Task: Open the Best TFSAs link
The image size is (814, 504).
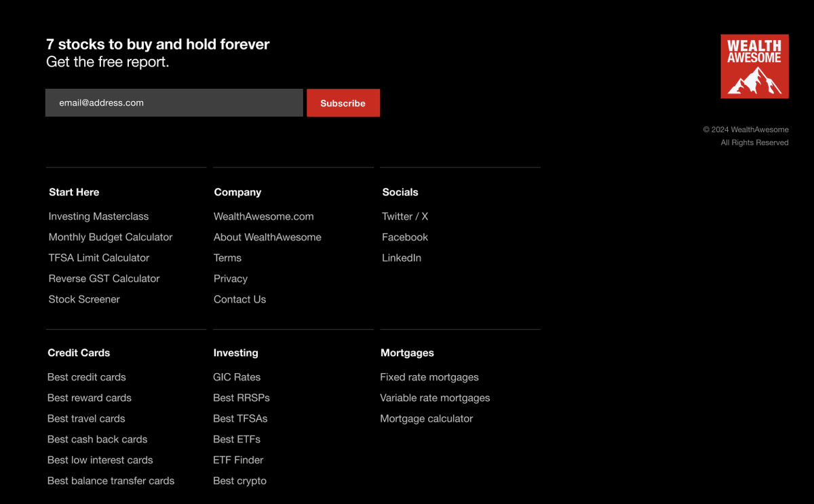Action: 240,419
